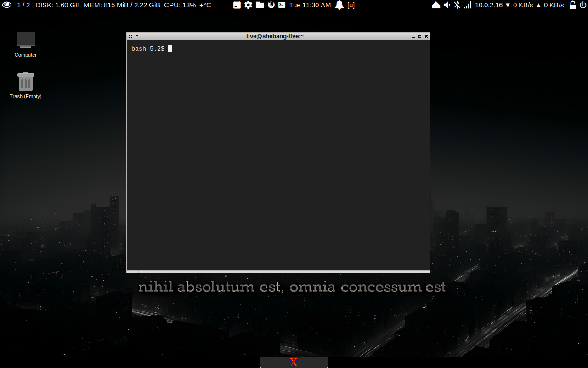588x368 pixels.
Task: Click the workspace indicator 1 / 2
Action: [23, 5]
